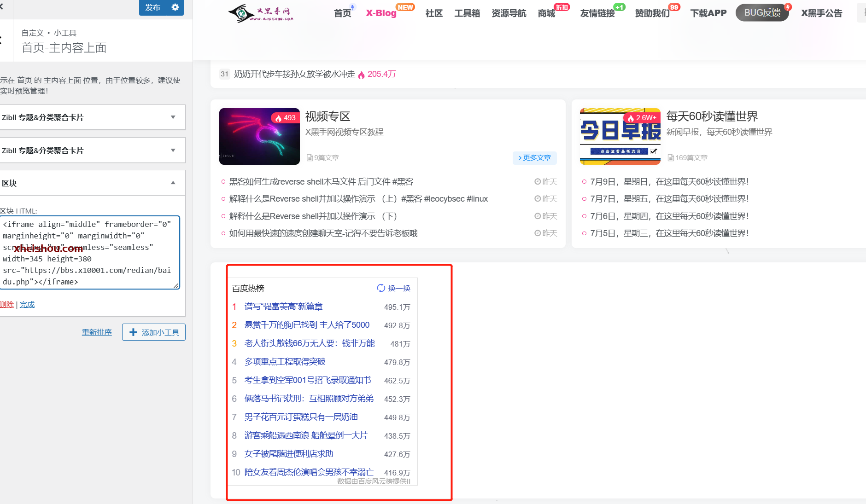
Task: Open the 每天60秒读懂世界 title
Action: coord(712,116)
